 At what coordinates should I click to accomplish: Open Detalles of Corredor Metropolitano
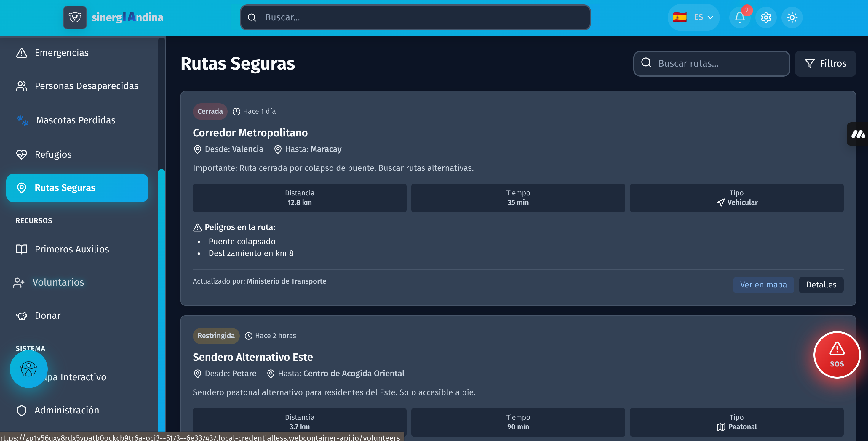click(x=821, y=285)
